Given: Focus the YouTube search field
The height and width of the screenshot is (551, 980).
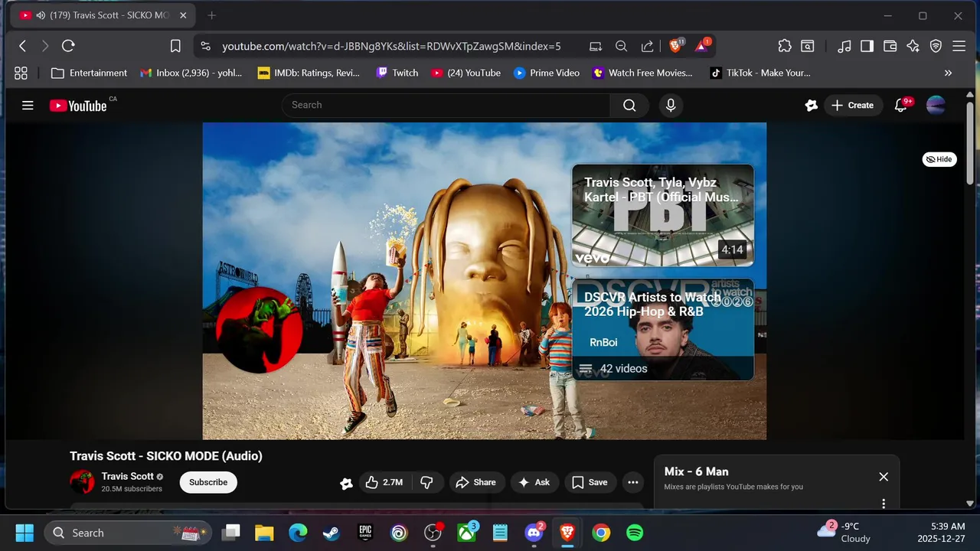Looking at the screenshot, I should coord(446,106).
